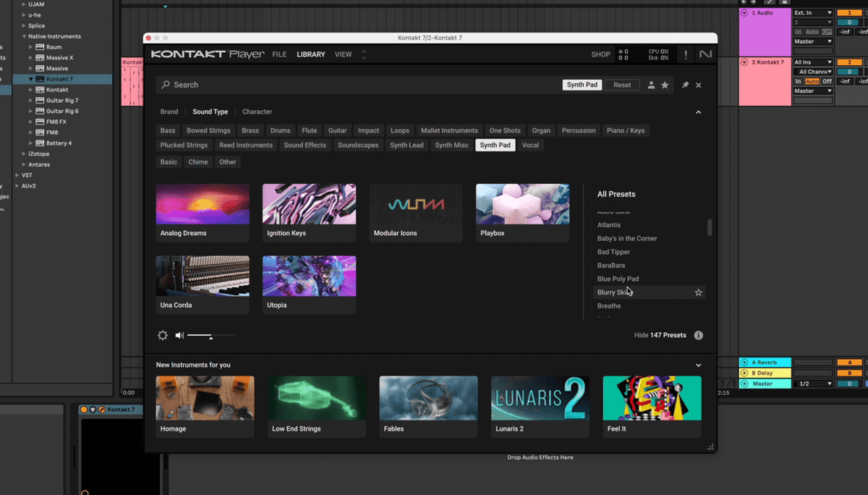Screen dimensions: 868x495
Task: Open the All Channels dropdown on track 2
Action: point(813,72)
